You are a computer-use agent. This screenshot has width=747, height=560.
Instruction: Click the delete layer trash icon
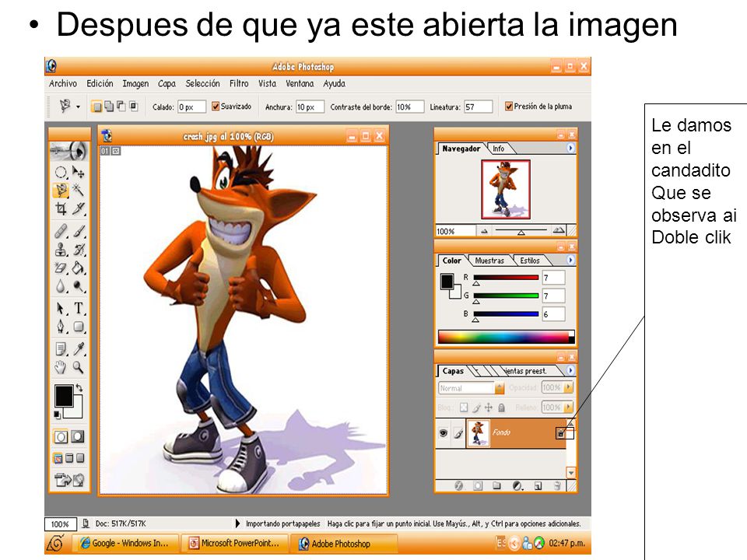tap(556, 486)
